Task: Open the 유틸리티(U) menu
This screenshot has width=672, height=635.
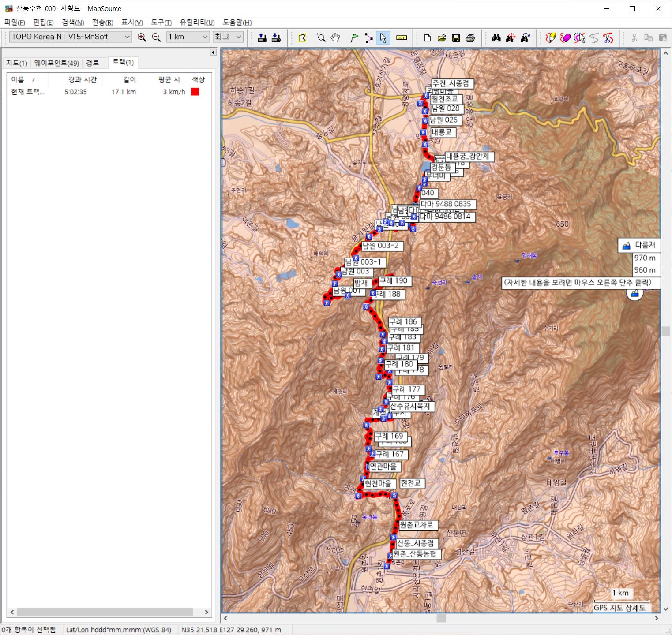Action: point(197,22)
